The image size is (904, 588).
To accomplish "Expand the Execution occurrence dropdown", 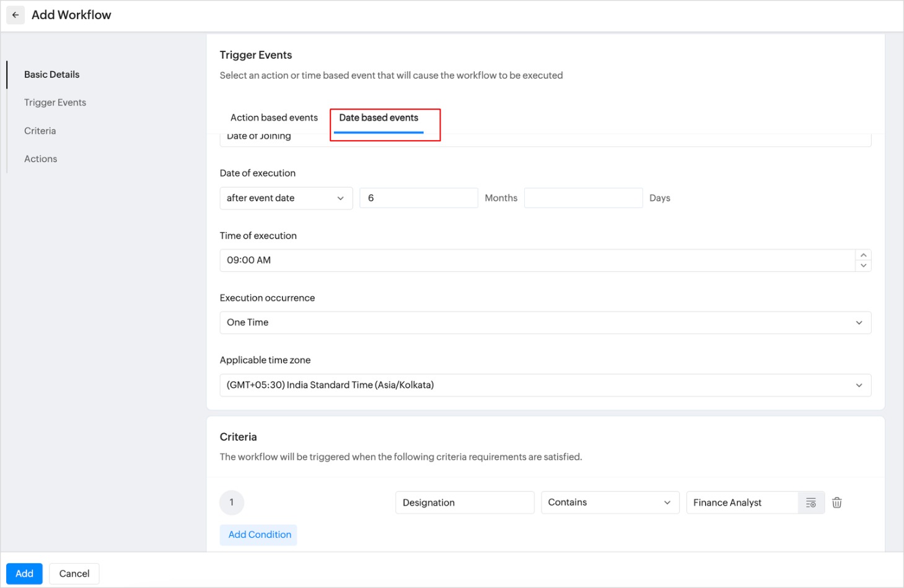I will 545,323.
